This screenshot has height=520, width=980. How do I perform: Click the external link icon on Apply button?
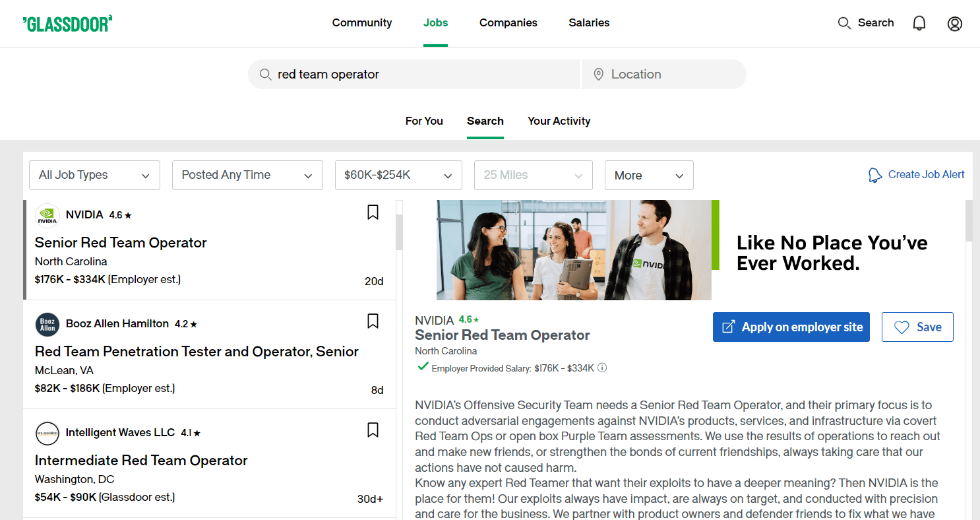(729, 327)
